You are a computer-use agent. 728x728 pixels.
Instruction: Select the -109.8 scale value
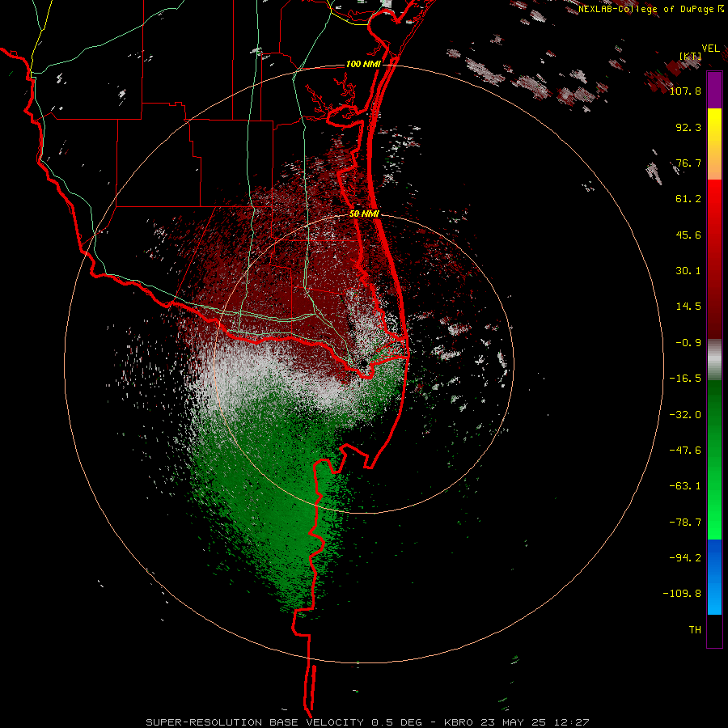pos(682,594)
